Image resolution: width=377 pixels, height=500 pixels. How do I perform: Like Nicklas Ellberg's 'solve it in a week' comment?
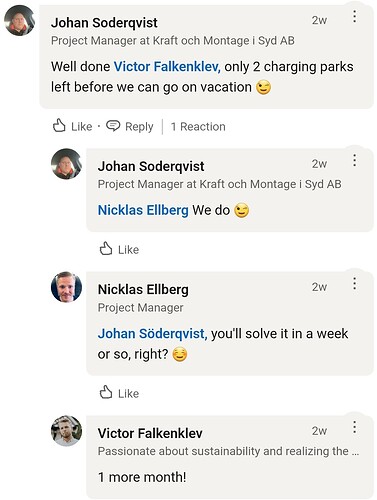click(119, 393)
